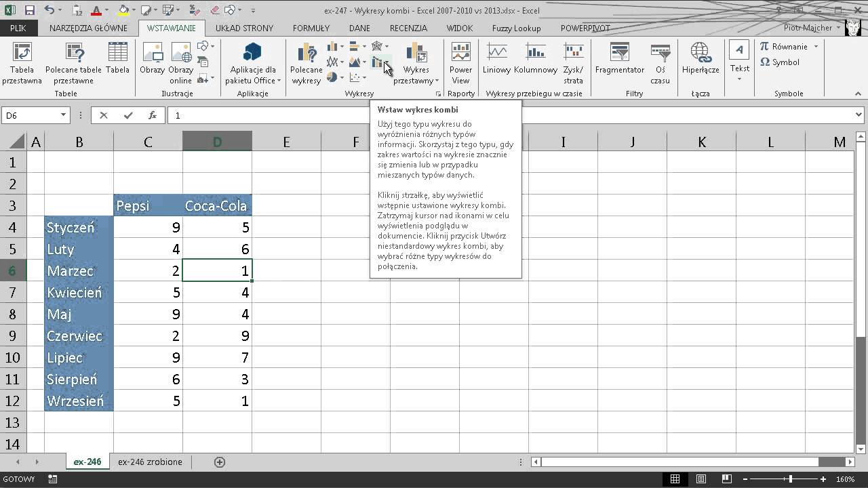Customize Quick Access Toolbar dropdown
868x488 pixels.
tap(253, 10)
